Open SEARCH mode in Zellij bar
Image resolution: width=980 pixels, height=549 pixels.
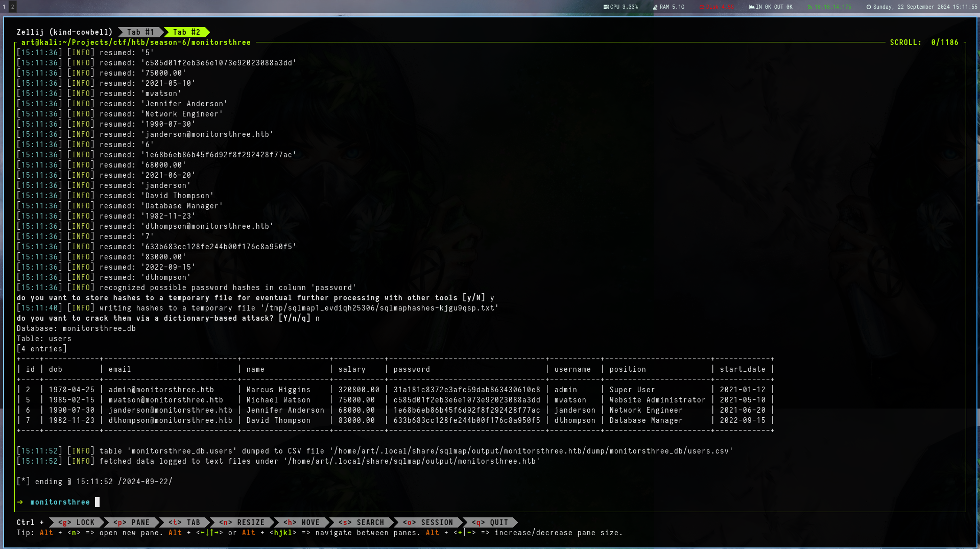coord(361,522)
